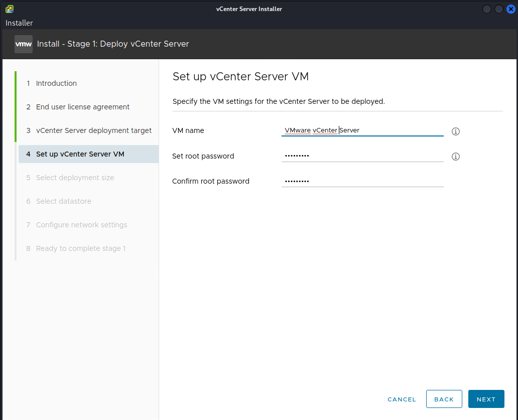Click the Configure network settings step
This screenshot has width=518, height=420.
tap(81, 225)
